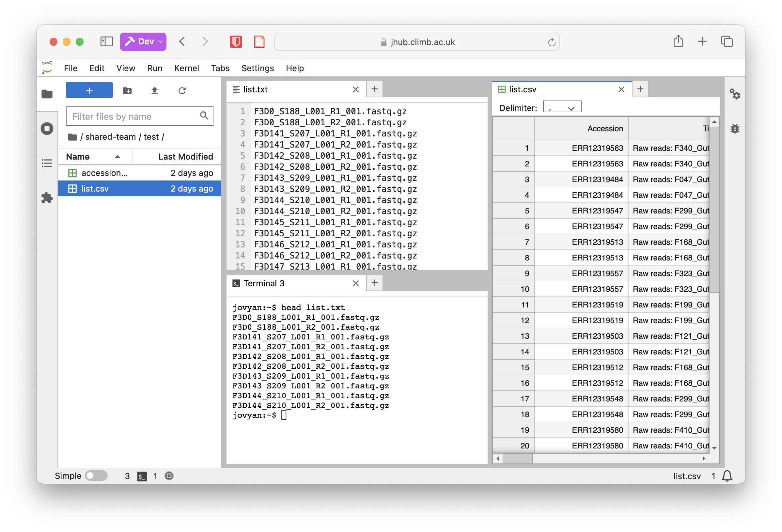This screenshot has height=532, width=782.
Task: Open the Delimiter dropdown in the CSV viewer
Action: click(x=561, y=107)
